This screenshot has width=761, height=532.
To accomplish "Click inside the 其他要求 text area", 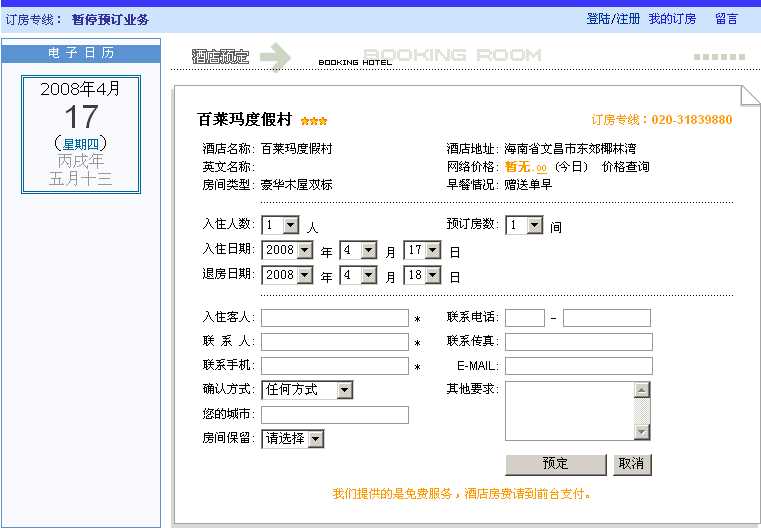I will tap(570, 411).
